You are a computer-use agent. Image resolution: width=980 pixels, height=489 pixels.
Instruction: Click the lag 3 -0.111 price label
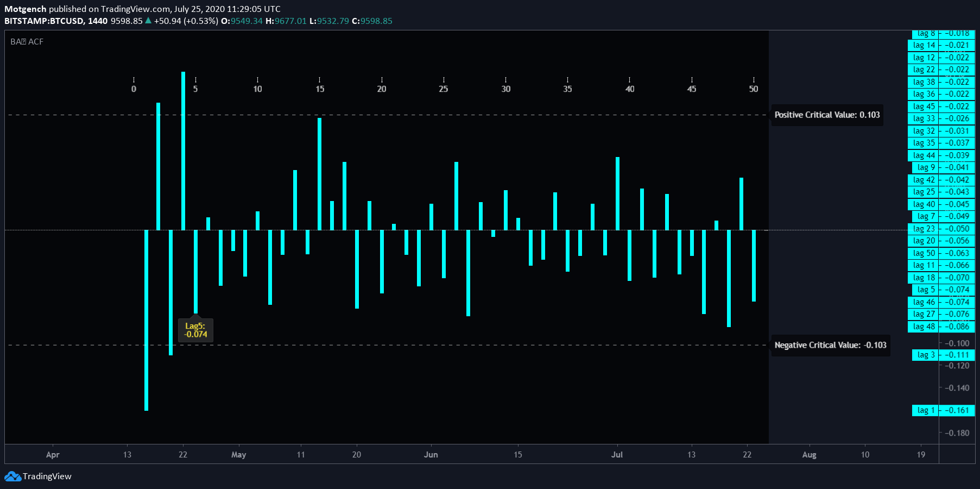click(944, 355)
